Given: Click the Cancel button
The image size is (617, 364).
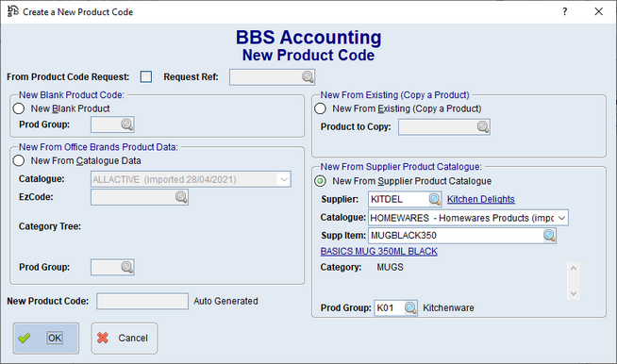Looking at the screenshot, I should (125, 338).
